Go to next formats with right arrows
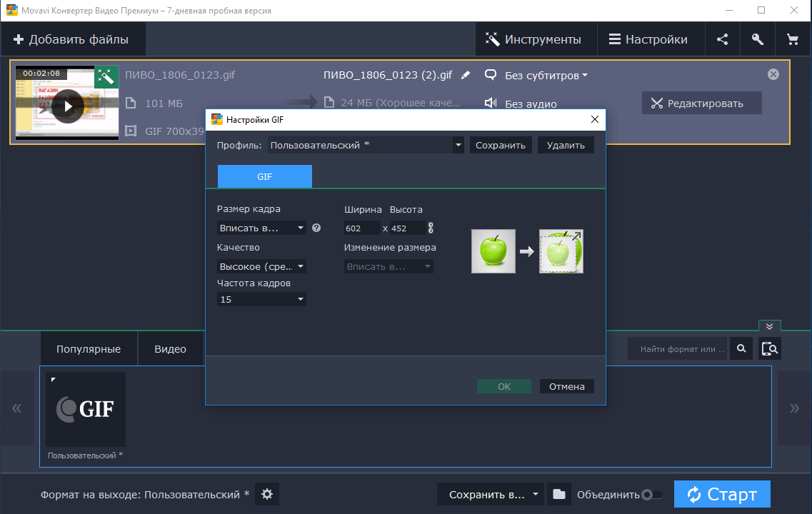Screen dimensions: 812x514 pyautogui.click(x=794, y=408)
